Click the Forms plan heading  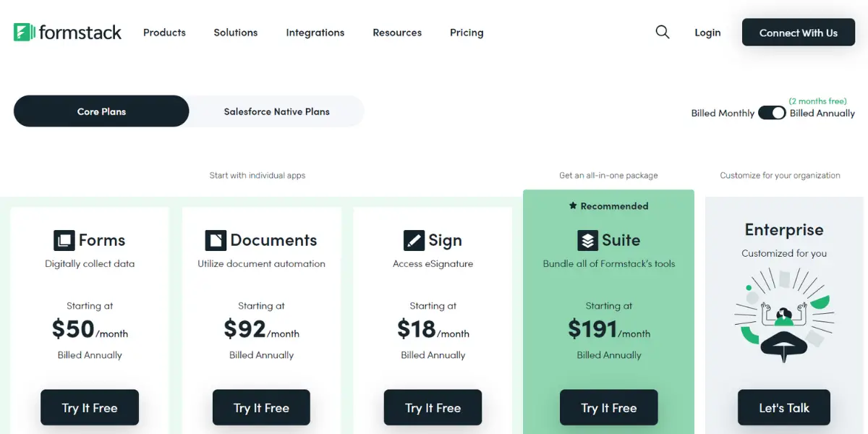tap(102, 240)
